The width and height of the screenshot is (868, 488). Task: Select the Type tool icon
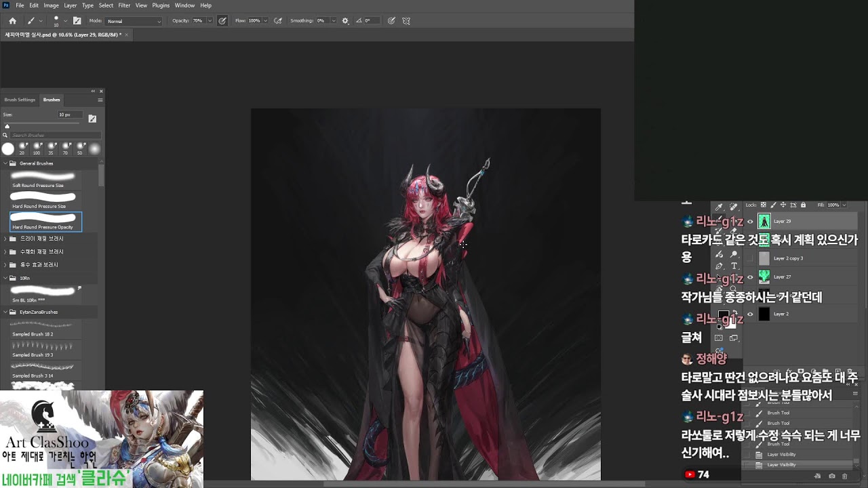click(734, 266)
